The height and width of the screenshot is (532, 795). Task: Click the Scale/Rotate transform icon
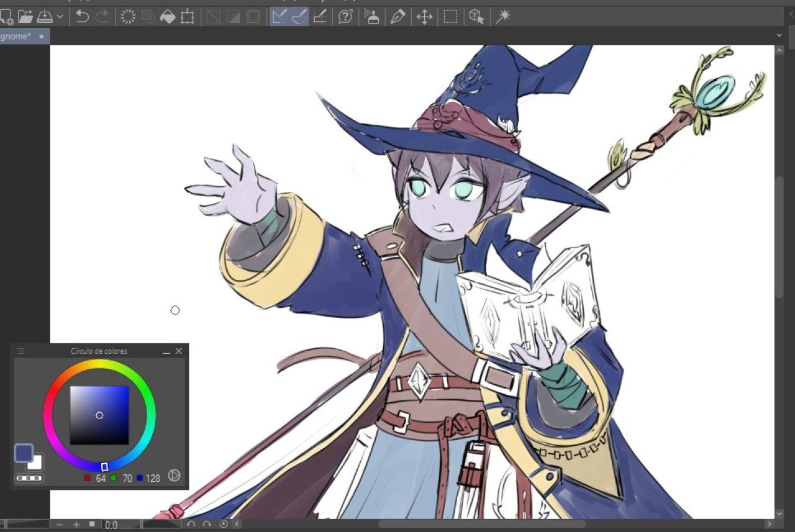coord(188,17)
